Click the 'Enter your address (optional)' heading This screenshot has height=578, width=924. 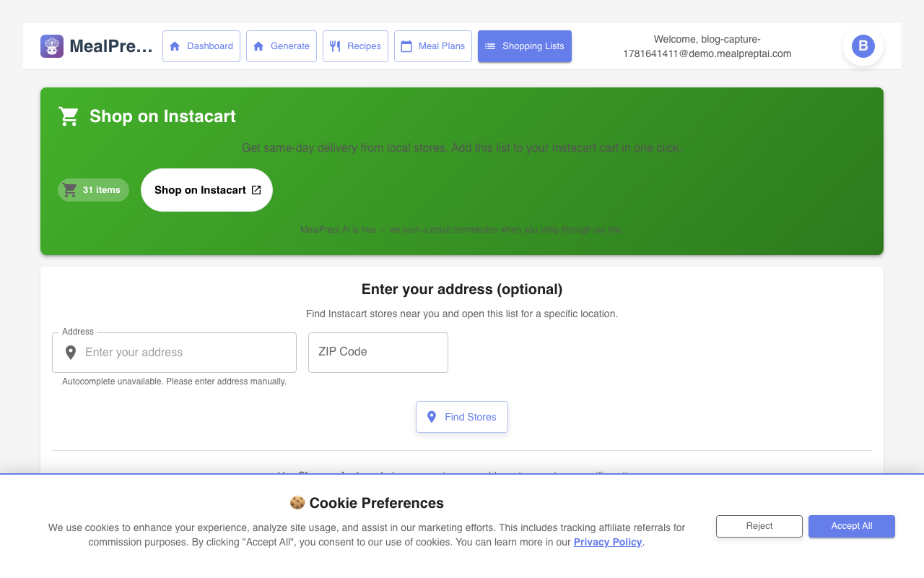(x=462, y=289)
